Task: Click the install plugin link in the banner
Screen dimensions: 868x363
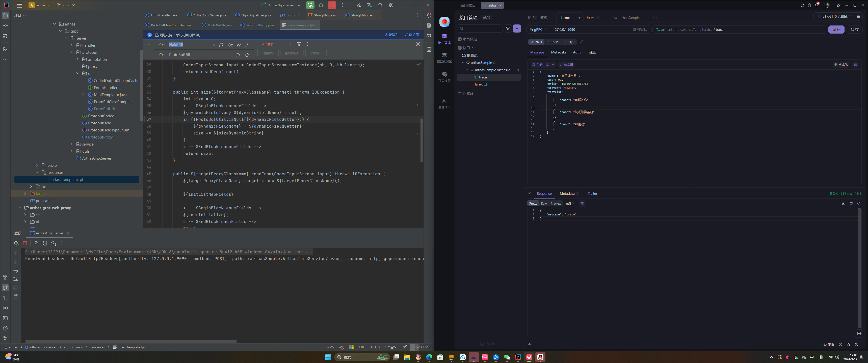Action: [x=391, y=35]
